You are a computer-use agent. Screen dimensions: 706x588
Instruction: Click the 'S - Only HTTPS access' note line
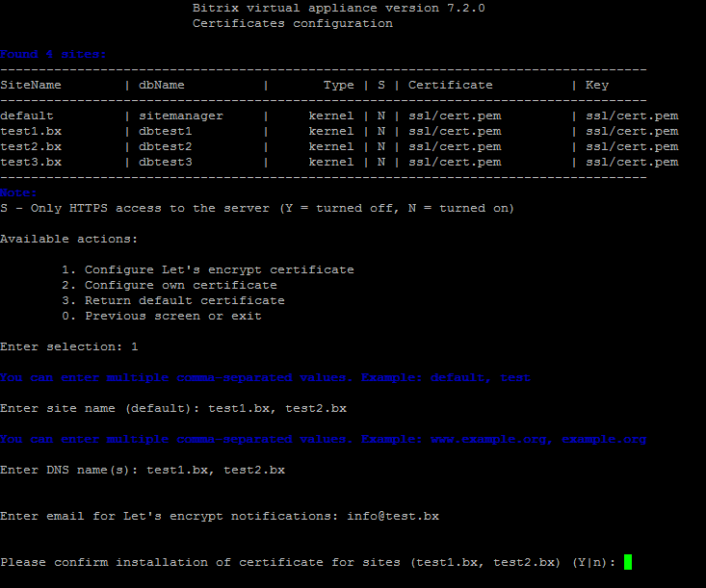[257, 208]
